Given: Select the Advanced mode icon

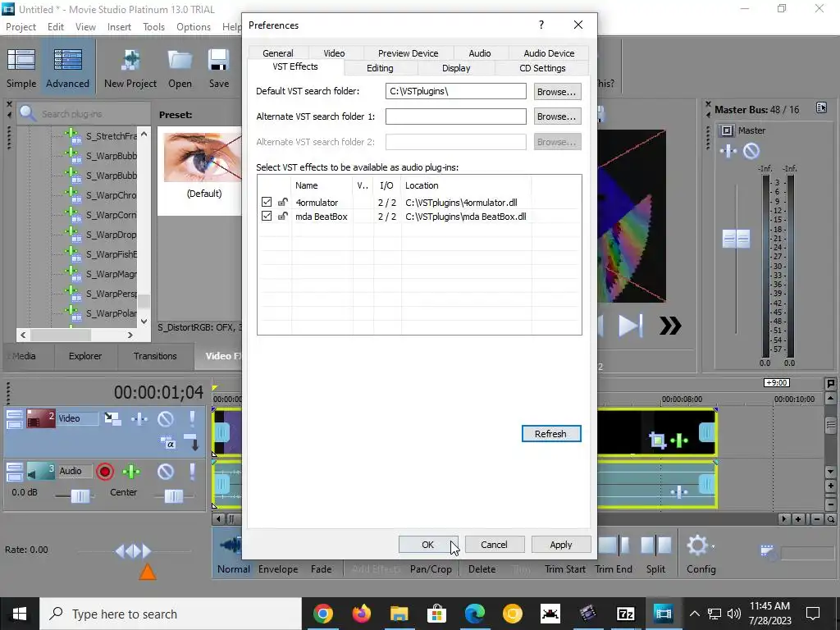Looking at the screenshot, I should pyautogui.click(x=67, y=60).
